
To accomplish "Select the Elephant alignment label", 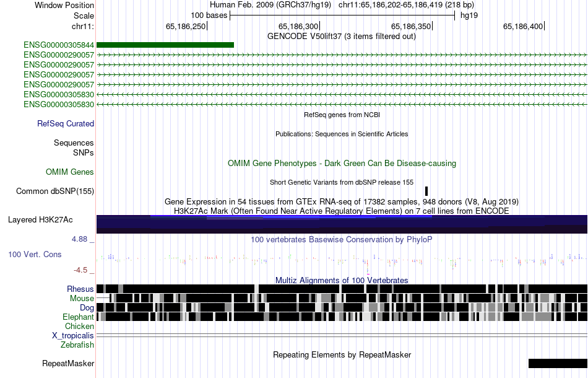I will pyautogui.click(x=78, y=317).
